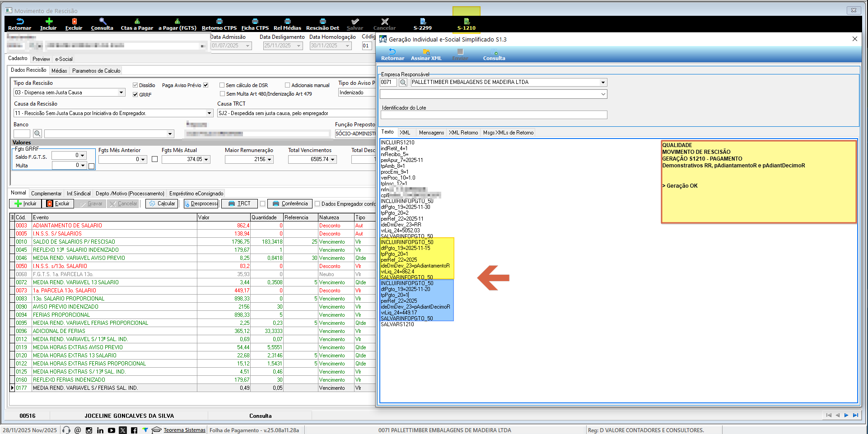The image size is (868, 434).
Task: Enable Sem cálculo de DSR checkbox
Action: coord(222,85)
